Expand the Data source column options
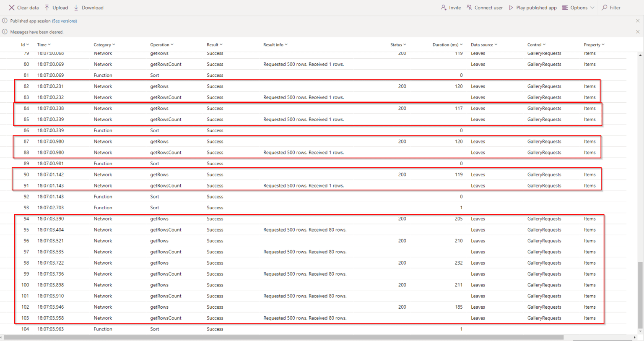Viewport: 644px width, 341px height. point(496,44)
